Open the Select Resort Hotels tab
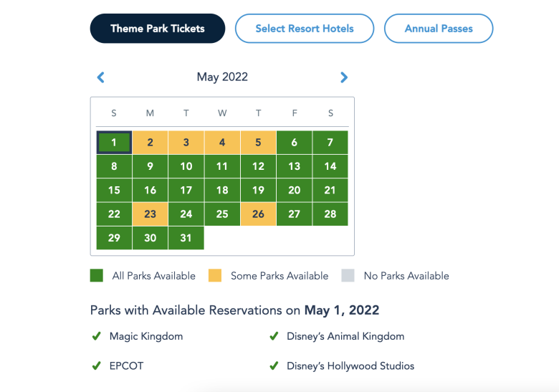This screenshot has width=559, height=392. coord(305,29)
